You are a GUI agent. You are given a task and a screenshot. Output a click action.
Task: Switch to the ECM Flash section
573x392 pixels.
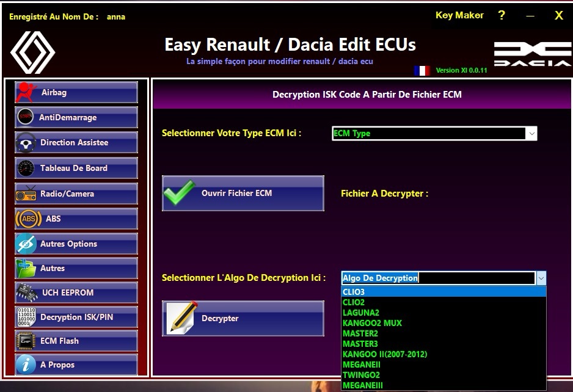tap(76, 341)
